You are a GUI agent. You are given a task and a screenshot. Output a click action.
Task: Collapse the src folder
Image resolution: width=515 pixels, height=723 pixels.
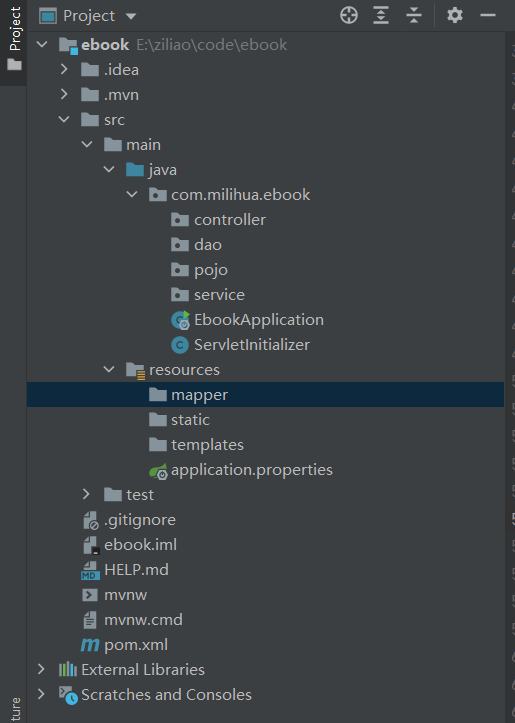[x=64, y=119]
